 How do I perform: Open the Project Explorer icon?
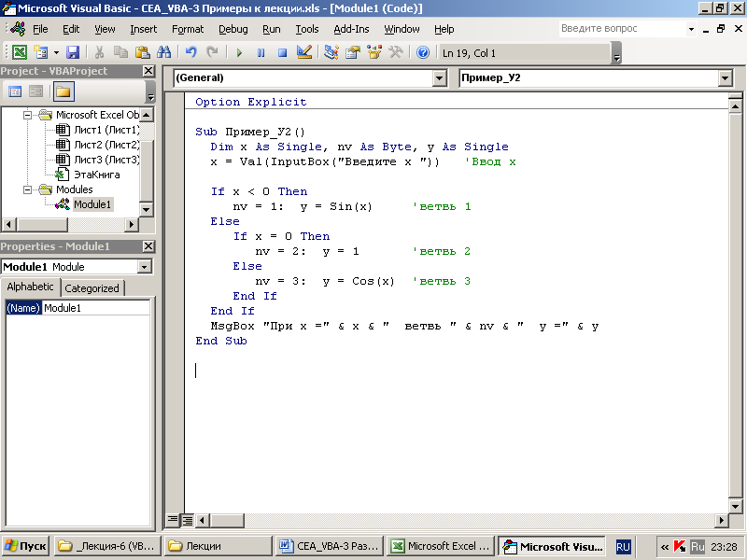tap(331, 52)
